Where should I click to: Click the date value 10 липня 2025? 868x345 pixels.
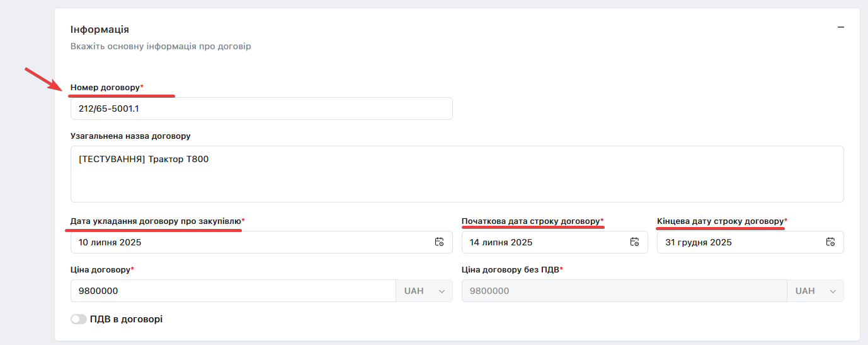[110, 242]
